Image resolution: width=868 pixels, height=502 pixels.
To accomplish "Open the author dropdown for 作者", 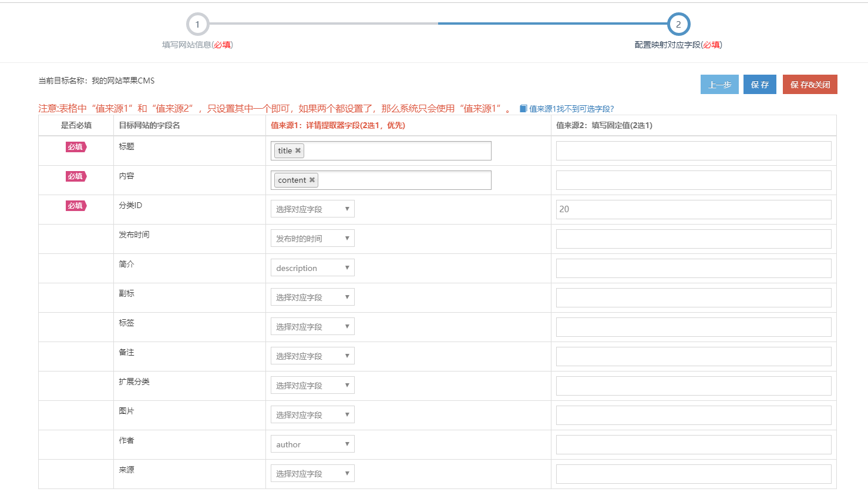I will coord(312,444).
